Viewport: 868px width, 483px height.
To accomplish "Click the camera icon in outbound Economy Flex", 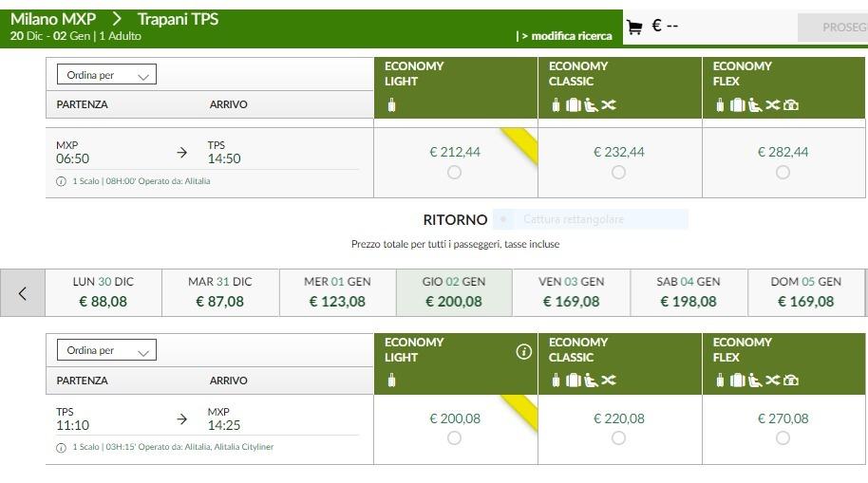I will [791, 104].
